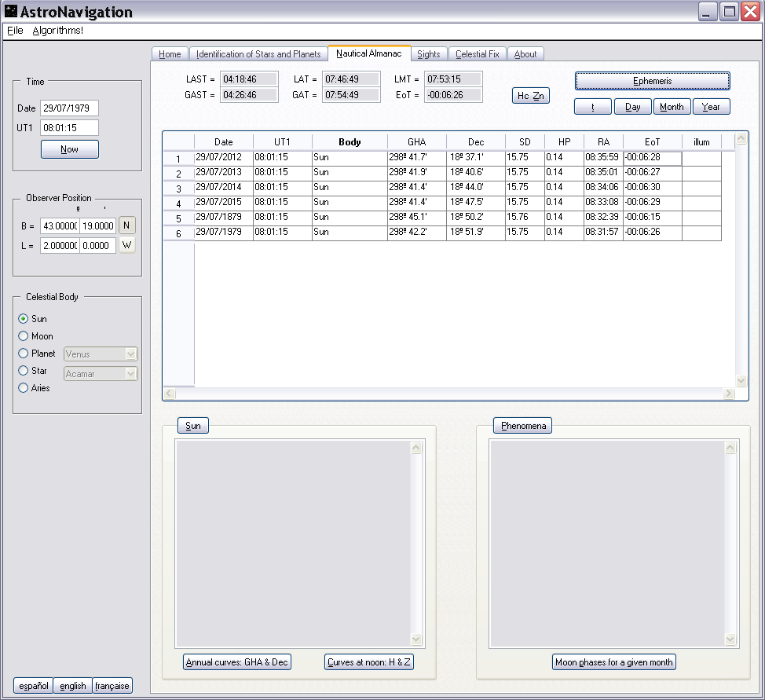This screenshot has height=700, width=765.
Task: Select row 6 header in the table
Action: pos(178,233)
